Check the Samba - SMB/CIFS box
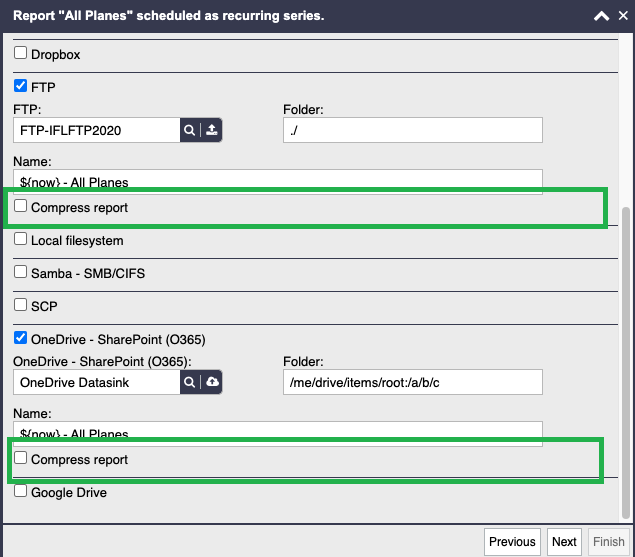 [x=20, y=272]
